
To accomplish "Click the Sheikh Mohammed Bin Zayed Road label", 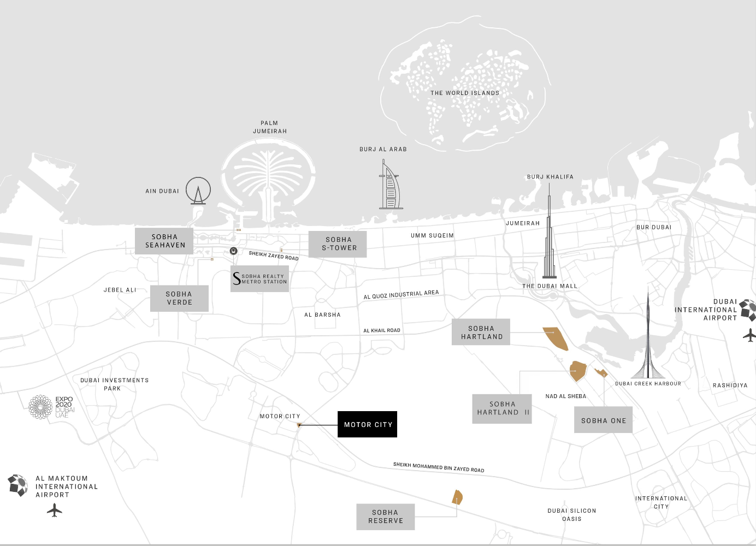I will pyautogui.click(x=439, y=467).
